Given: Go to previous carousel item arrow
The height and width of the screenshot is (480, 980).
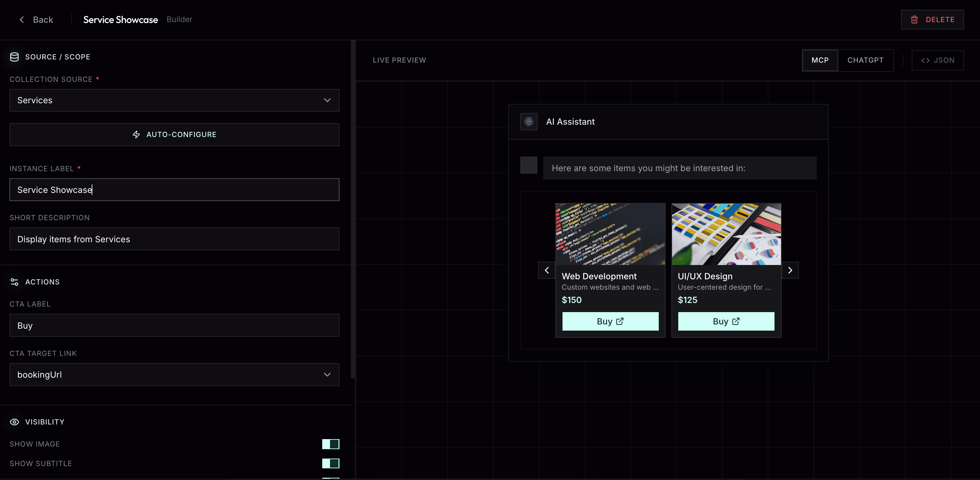Looking at the screenshot, I should [547, 270].
